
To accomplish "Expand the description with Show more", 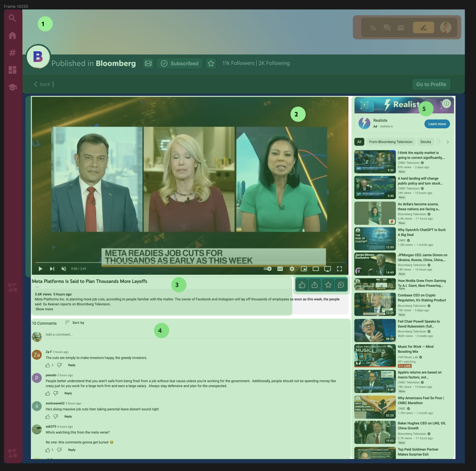I will (44, 309).
